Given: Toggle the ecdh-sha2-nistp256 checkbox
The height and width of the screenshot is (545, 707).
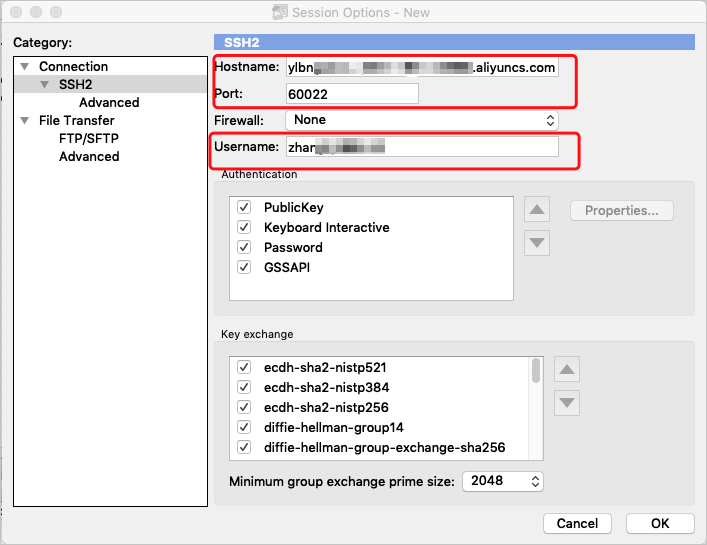Looking at the screenshot, I should pyautogui.click(x=244, y=407).
